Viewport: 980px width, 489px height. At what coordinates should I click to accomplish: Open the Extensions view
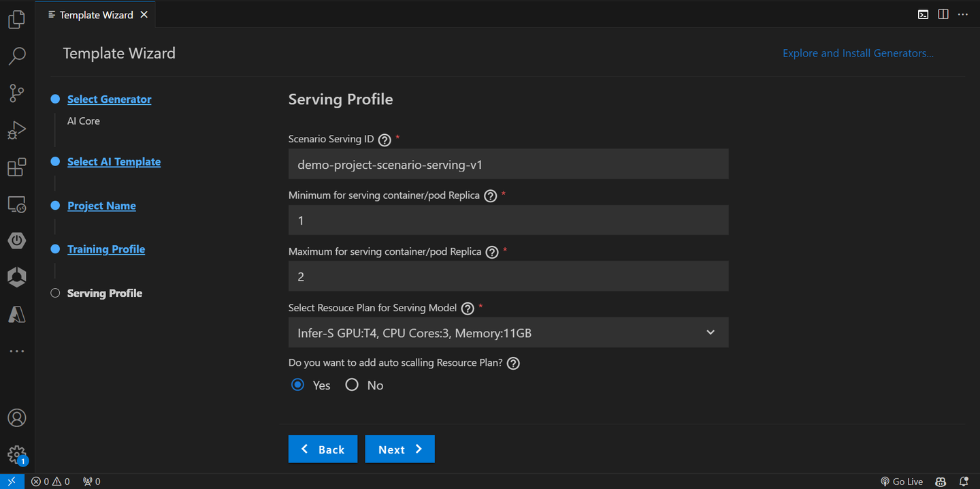[17, 167]
